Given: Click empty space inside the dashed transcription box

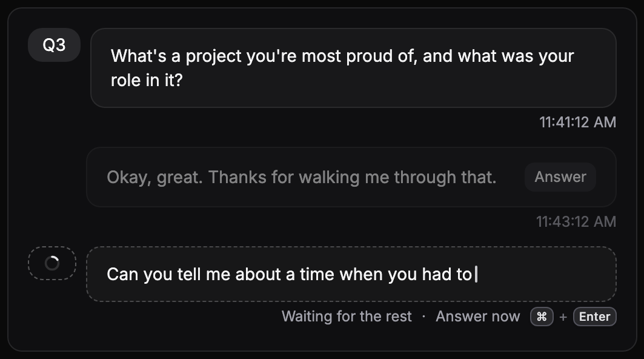Looking at the screenshot, I should [546, 274].
